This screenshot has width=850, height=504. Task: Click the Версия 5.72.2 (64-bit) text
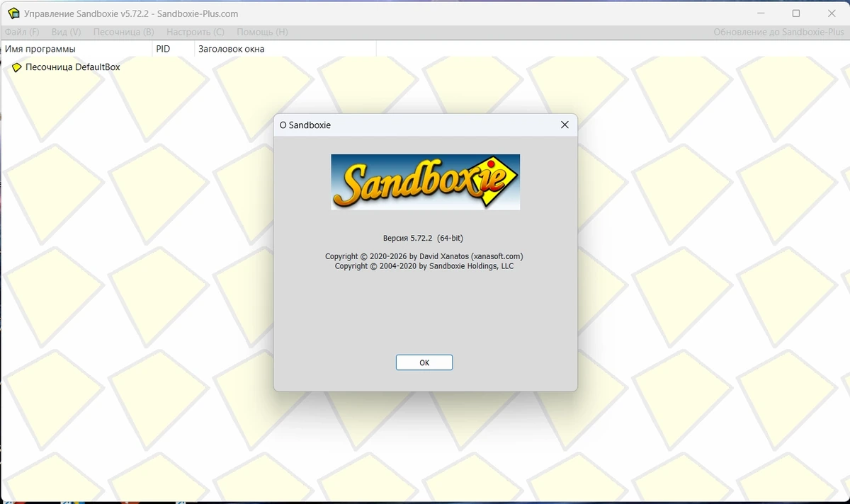(423, 238)
